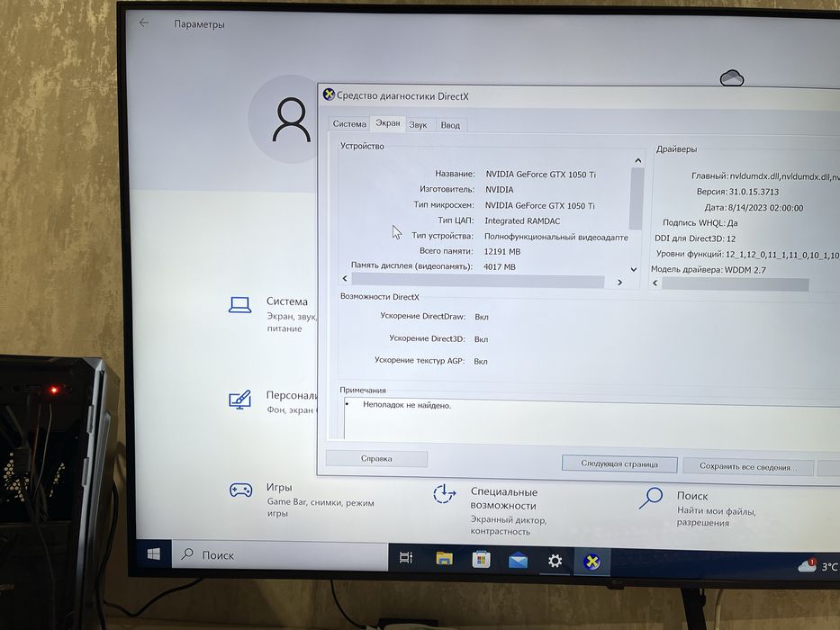
Task: Open the Игры settings category link
Action: point(279,488)
